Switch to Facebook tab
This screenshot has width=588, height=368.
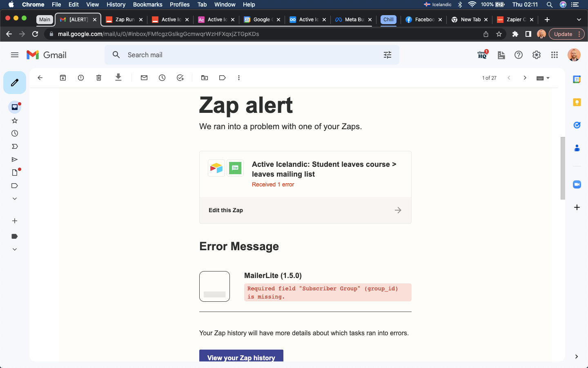tap(424, 20)
